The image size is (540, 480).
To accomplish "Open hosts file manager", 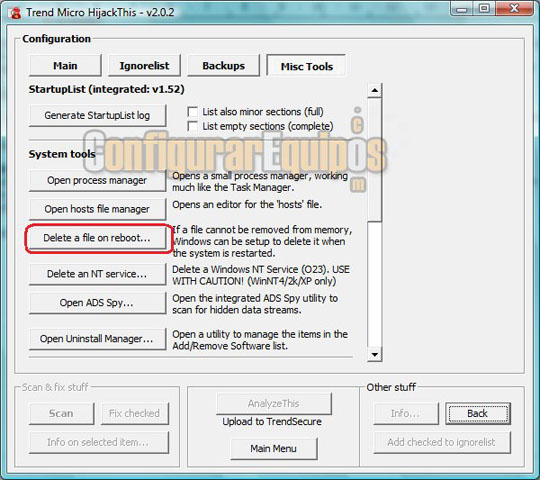I will click(x=97, y=209).
